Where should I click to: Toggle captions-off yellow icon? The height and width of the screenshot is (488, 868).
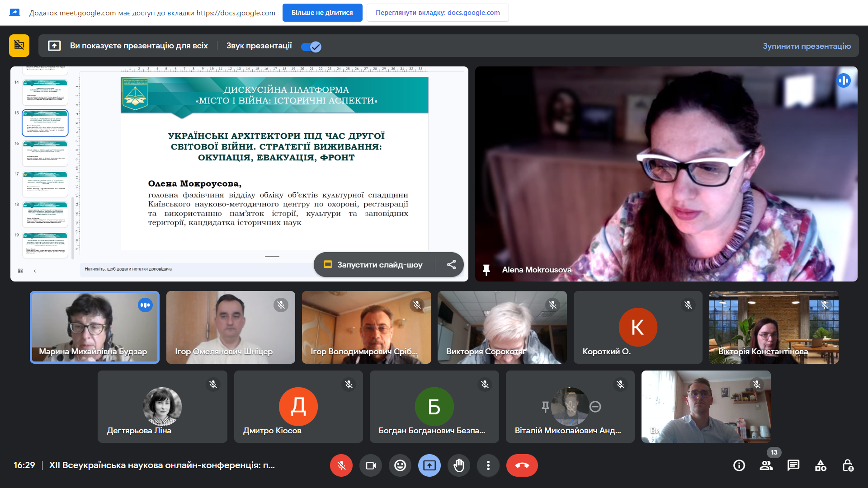point(19,46)
